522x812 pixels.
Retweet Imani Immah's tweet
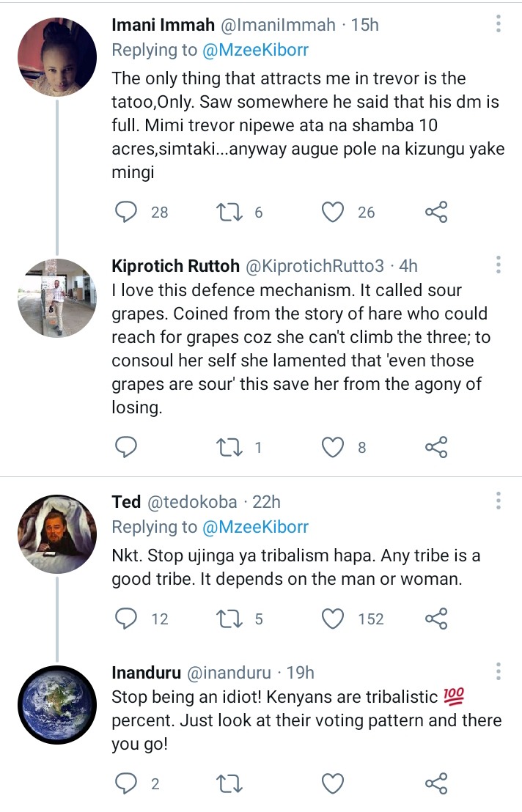tap(229, 212)
